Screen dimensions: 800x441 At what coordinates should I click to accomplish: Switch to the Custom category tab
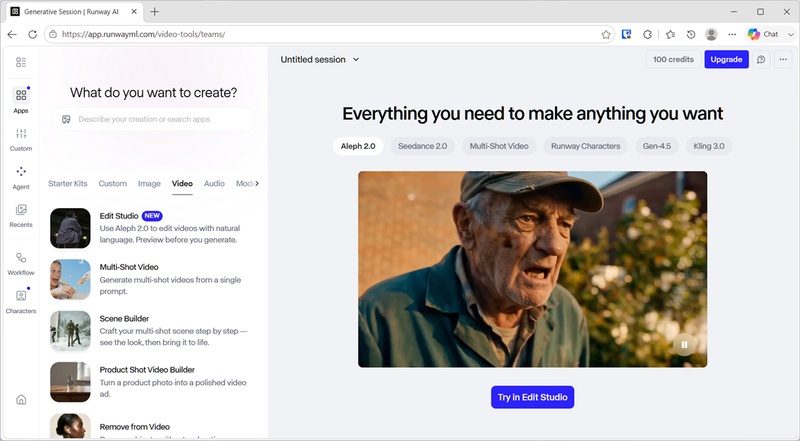click(112, 183)
